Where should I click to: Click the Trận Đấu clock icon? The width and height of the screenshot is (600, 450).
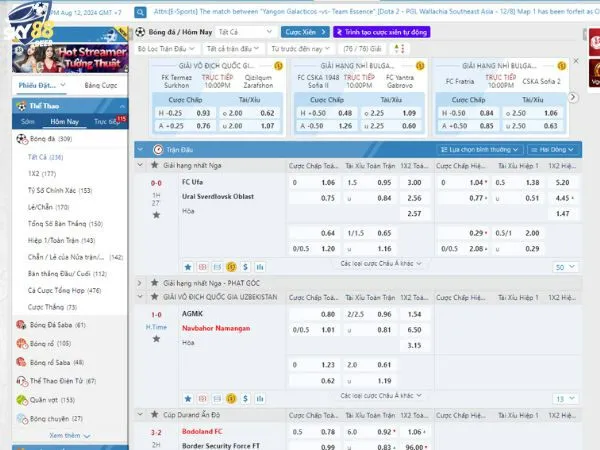tap(158, 150)
